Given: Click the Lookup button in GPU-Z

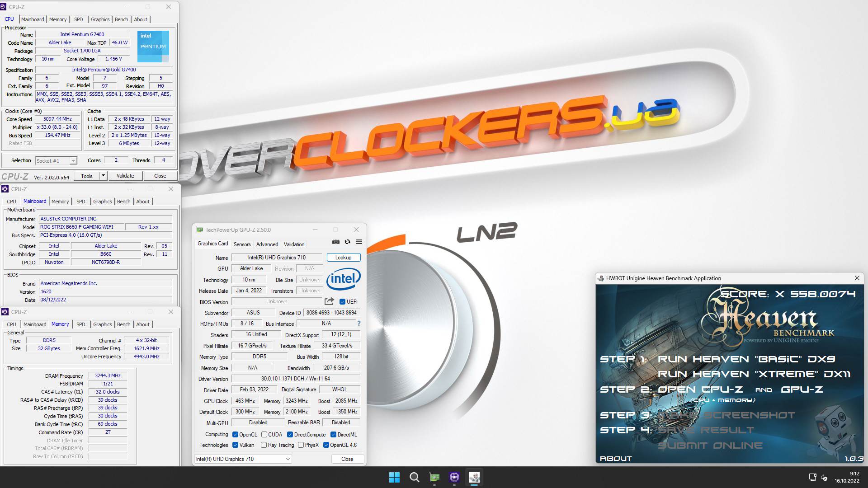Looking at the screenshot, I should 344,258.
